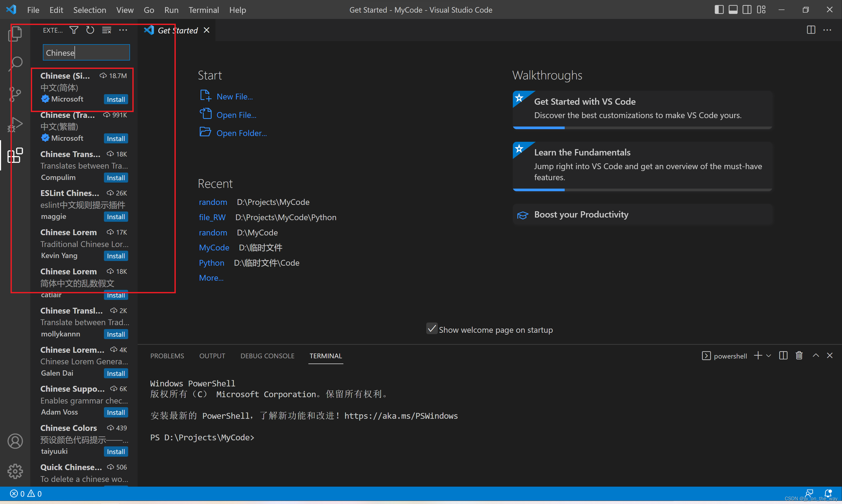
Task: Open Get Started with VS Code walkthrough
Action: 642,110
